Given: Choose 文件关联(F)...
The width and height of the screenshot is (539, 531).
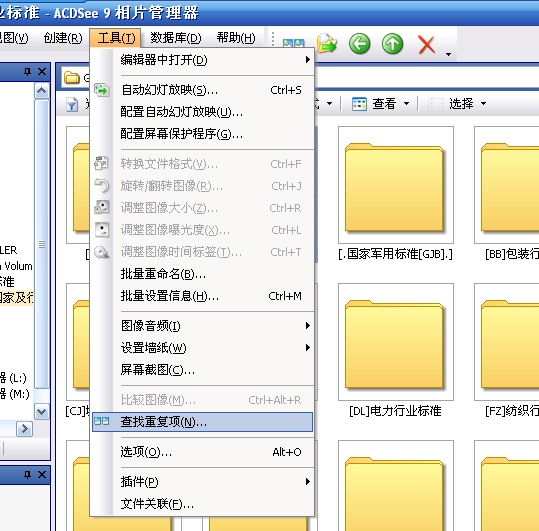Looking at the screenshot, I should click(x=202, y=504).
